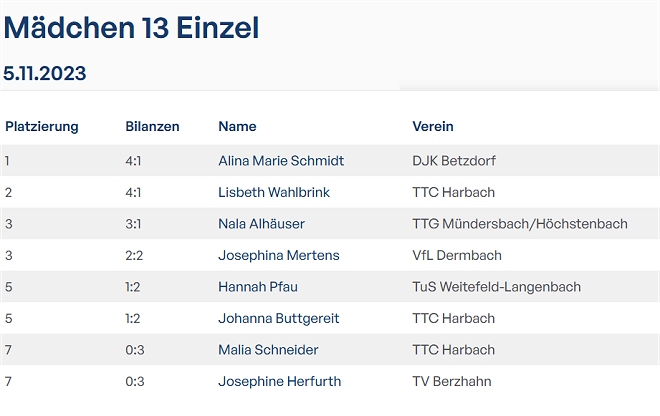
Task: Select Nala Alhäuser in the table
Action: click(x=261, y=224)
